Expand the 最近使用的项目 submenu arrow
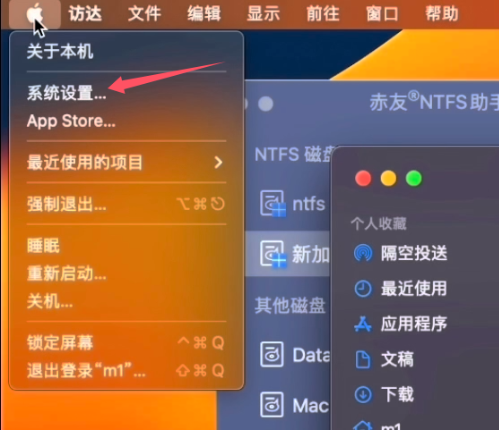This screenshot has height=430, width=499. [218, 162]
